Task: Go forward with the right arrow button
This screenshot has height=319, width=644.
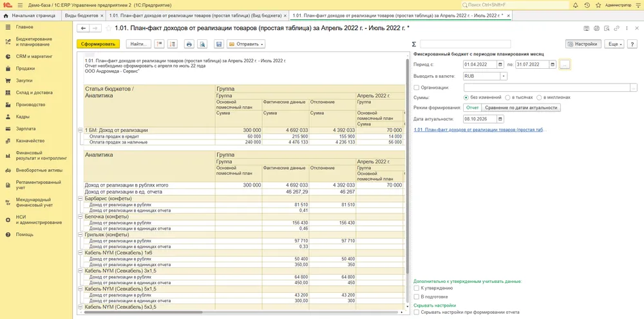Action: (95, 28)
